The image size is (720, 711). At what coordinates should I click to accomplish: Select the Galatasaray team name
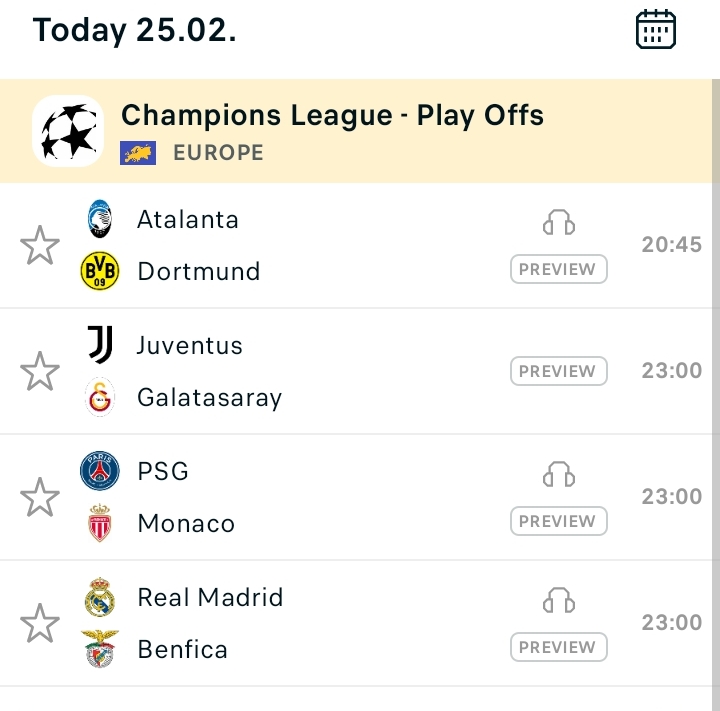tap(209, 398)
